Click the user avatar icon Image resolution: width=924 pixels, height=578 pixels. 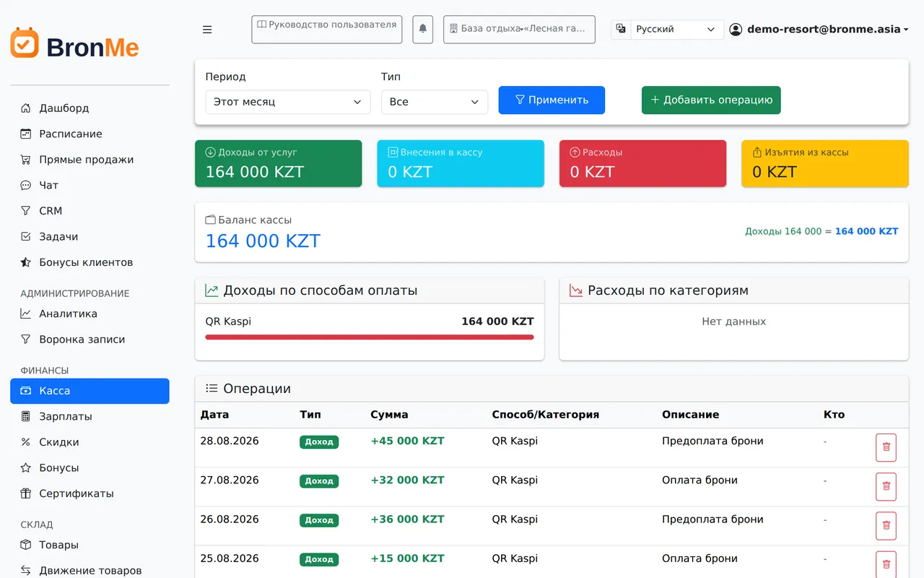(736, 30)
